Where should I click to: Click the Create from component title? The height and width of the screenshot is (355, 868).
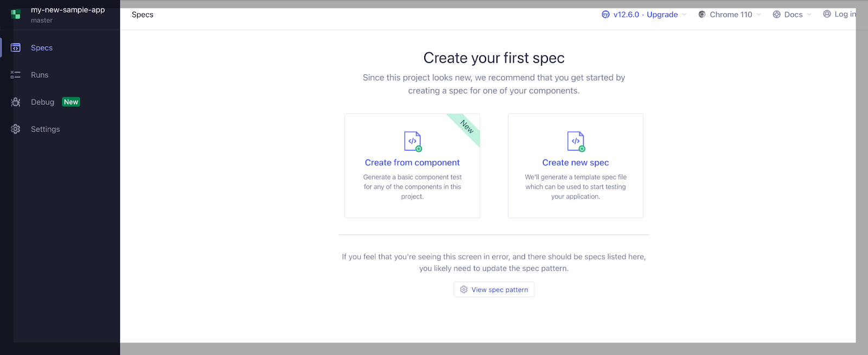pos(412,162)
